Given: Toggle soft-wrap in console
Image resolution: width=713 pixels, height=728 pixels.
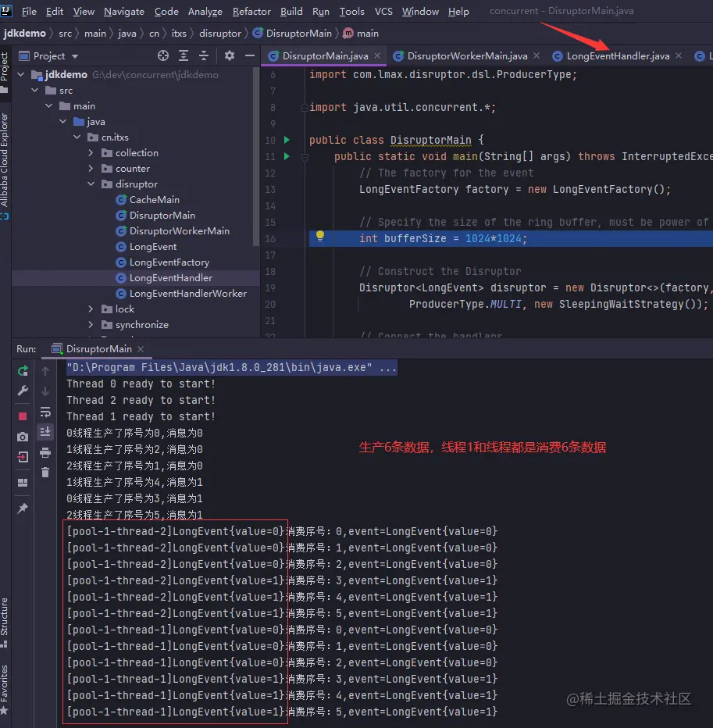Looking at the screenshot, I should point(45,412).
